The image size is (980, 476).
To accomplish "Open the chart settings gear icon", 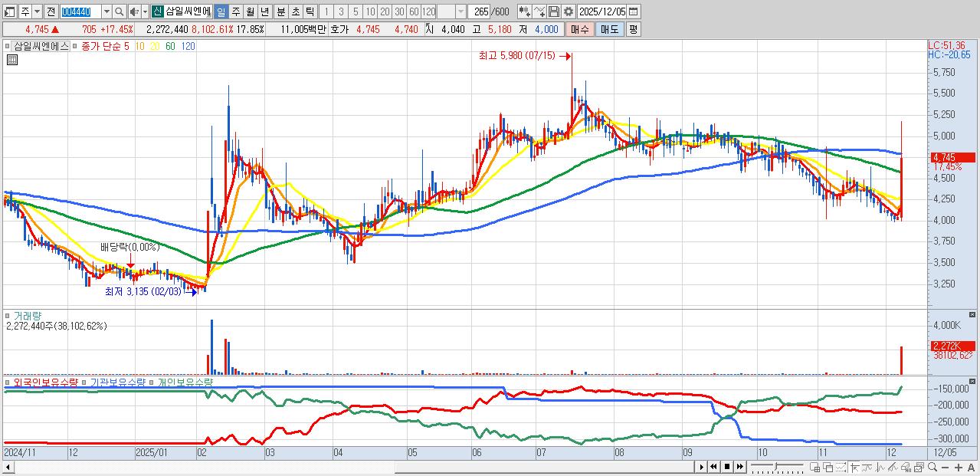I will click(569, 11).
